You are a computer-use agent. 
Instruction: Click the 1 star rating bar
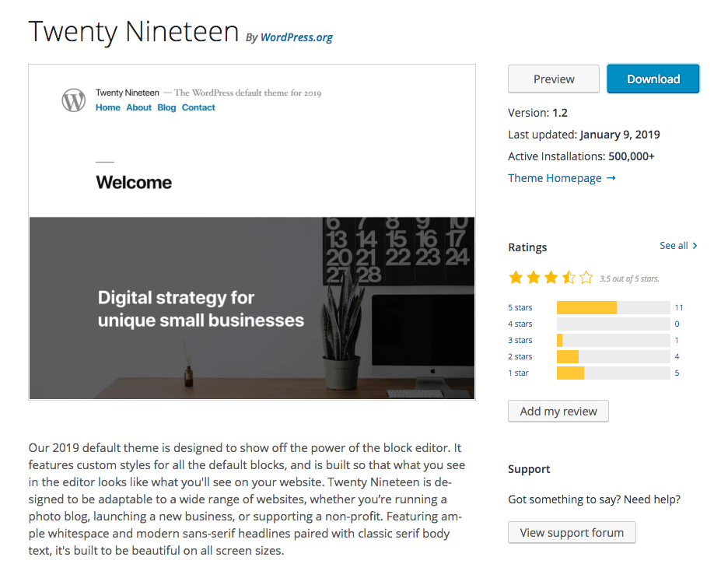tap(614, 373)
